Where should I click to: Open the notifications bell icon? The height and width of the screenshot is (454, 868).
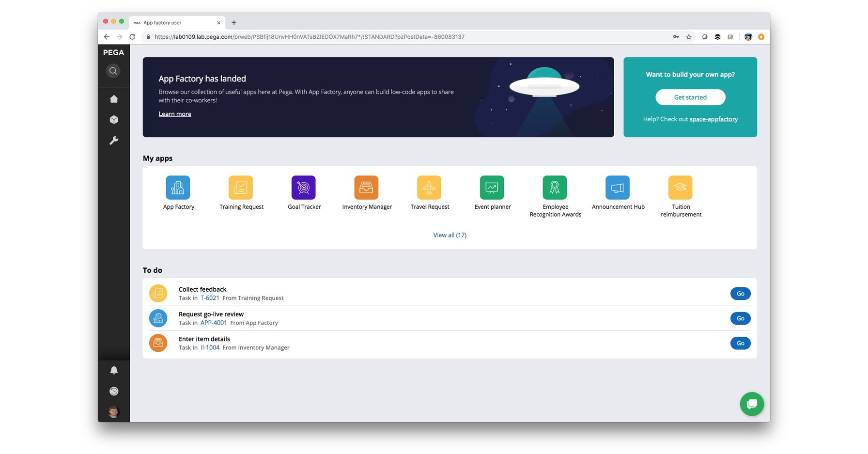click(x=114, y=370)
